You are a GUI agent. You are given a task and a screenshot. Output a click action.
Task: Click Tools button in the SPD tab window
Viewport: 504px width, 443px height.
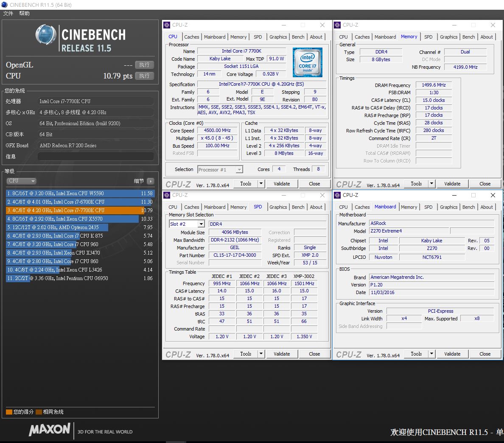(x=246, y=353)
